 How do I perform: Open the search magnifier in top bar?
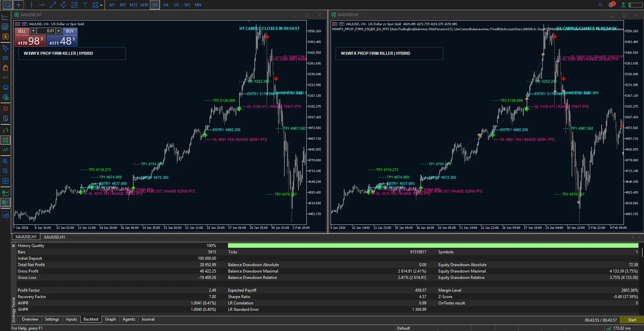tap(600, 5)
